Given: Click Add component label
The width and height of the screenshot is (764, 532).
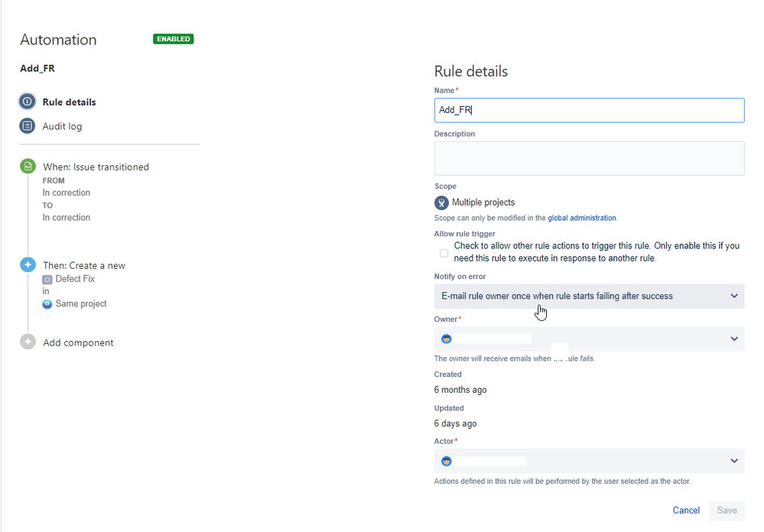Looking at the screenshot, I should click(x=78, y=343).
